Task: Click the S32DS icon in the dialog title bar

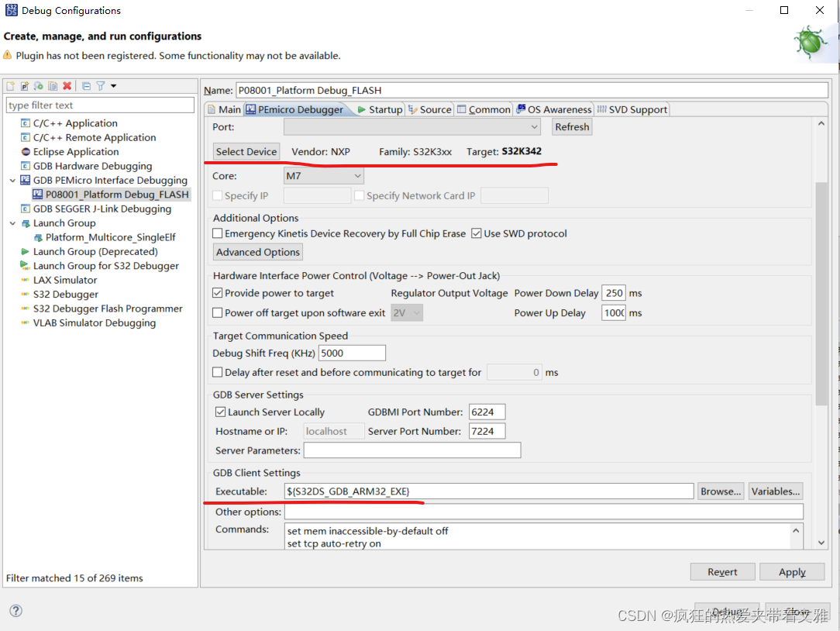Action: click(12, 10)
